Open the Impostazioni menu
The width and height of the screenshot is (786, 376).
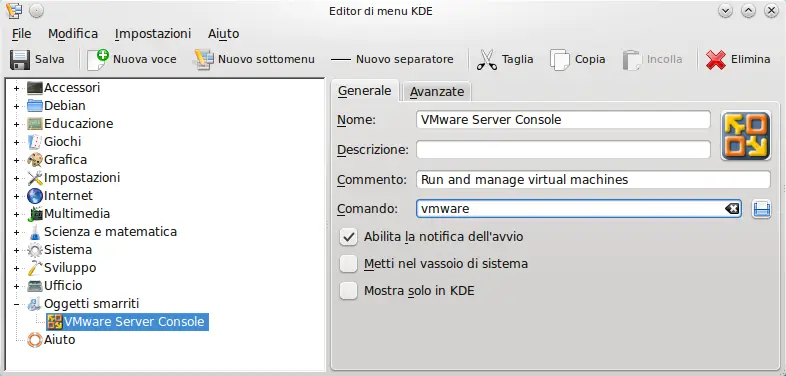point(153,34)
